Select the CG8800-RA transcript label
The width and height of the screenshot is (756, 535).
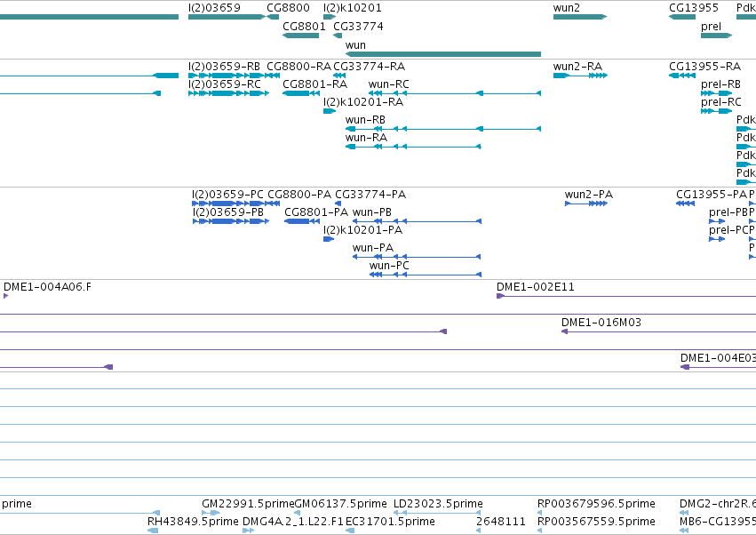[298, 66]
